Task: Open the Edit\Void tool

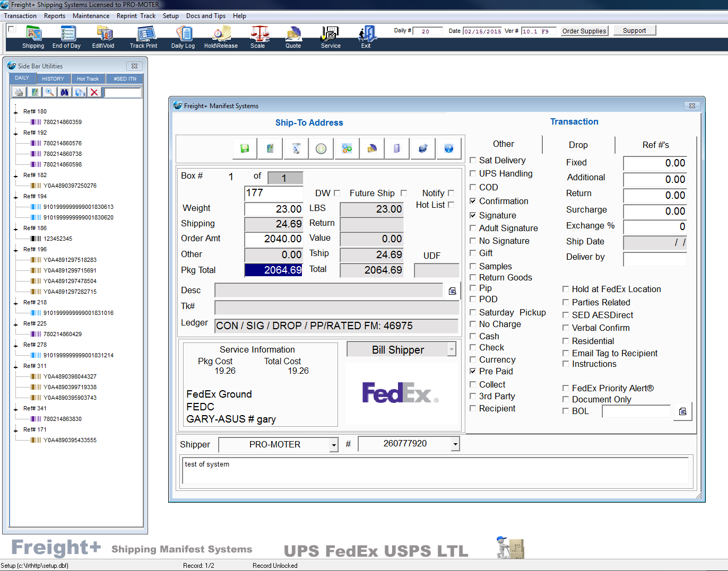Action: click(x=103, y=38)
